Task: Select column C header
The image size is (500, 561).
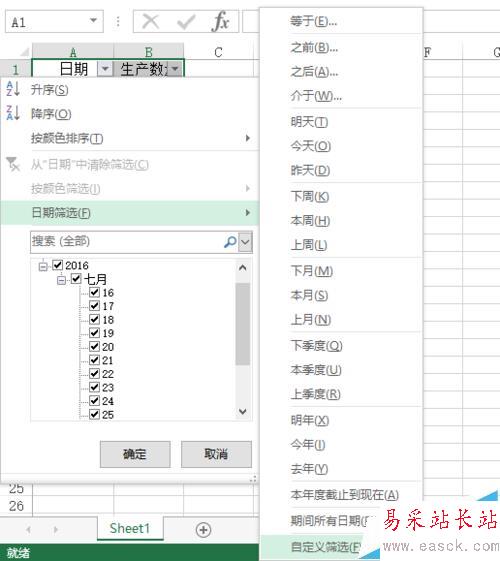Action: tap(219, 52)
